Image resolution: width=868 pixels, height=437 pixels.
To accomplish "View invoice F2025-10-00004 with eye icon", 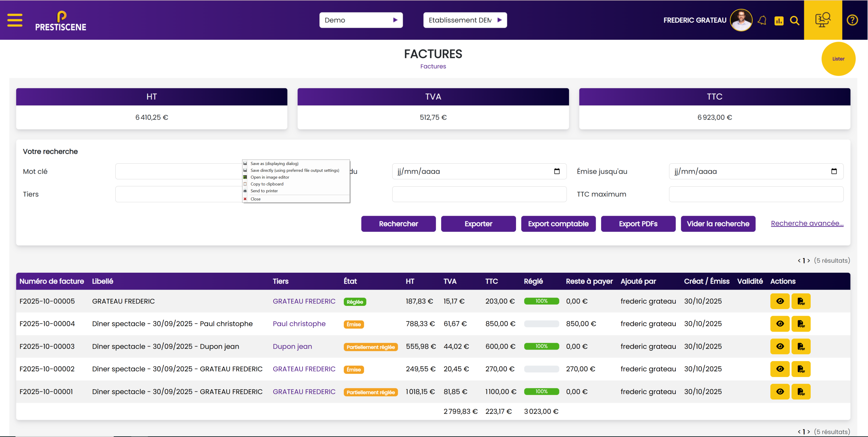I will coord(780,324).
